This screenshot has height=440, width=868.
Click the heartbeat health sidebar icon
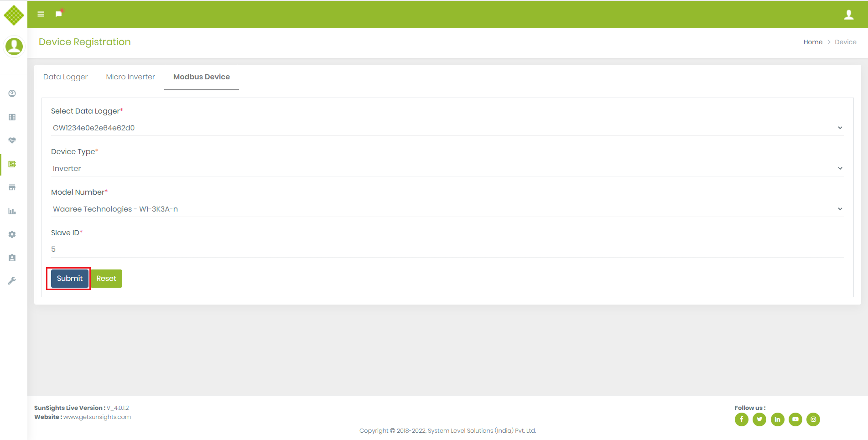(12, 140)
